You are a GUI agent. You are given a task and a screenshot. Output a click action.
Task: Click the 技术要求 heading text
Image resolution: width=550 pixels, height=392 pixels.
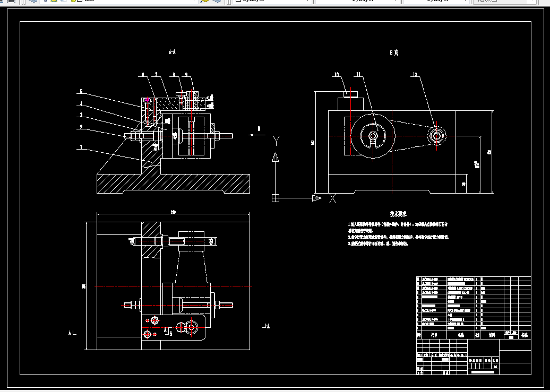[398, 214]
